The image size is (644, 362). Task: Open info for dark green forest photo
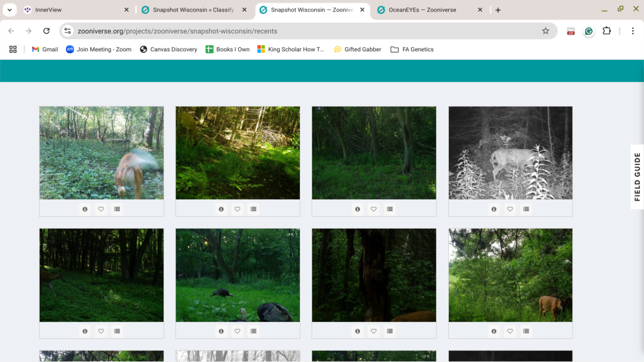coord(358,209)
